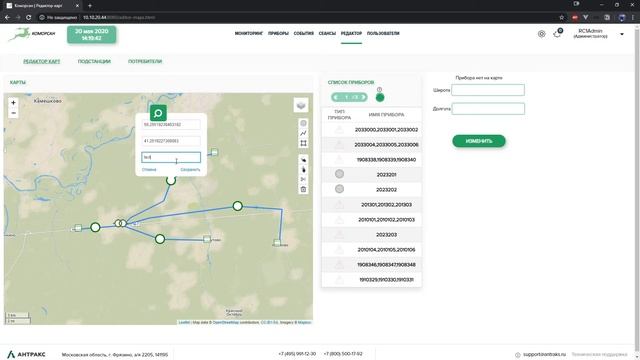The height and width of the screenshot is (360, 640).
Task: Click the Изменить button
Action: pyautogui.click(x=479, y=141)
